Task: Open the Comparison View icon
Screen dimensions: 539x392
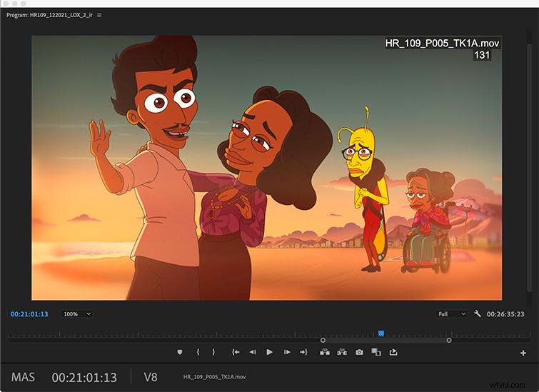Action: click(376, 352)
